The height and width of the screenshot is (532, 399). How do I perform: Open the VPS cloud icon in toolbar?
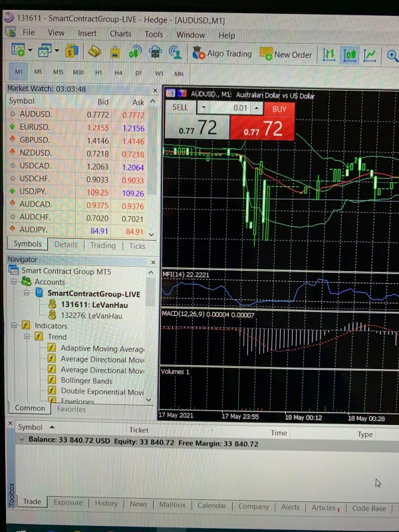click(x=155, y=52)
